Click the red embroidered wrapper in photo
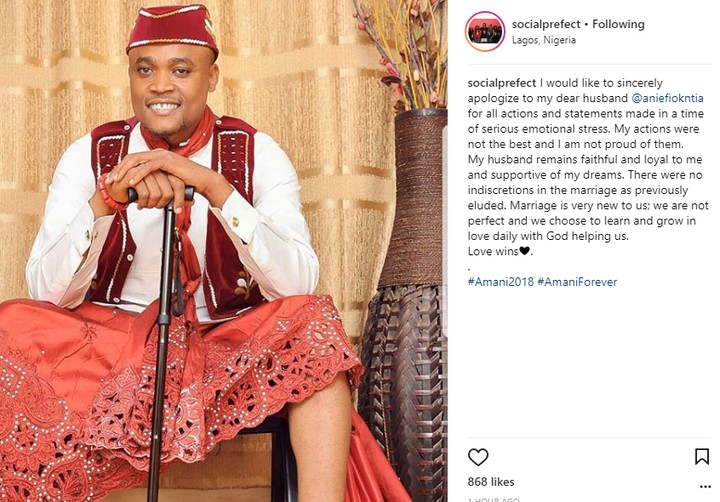 174,395
